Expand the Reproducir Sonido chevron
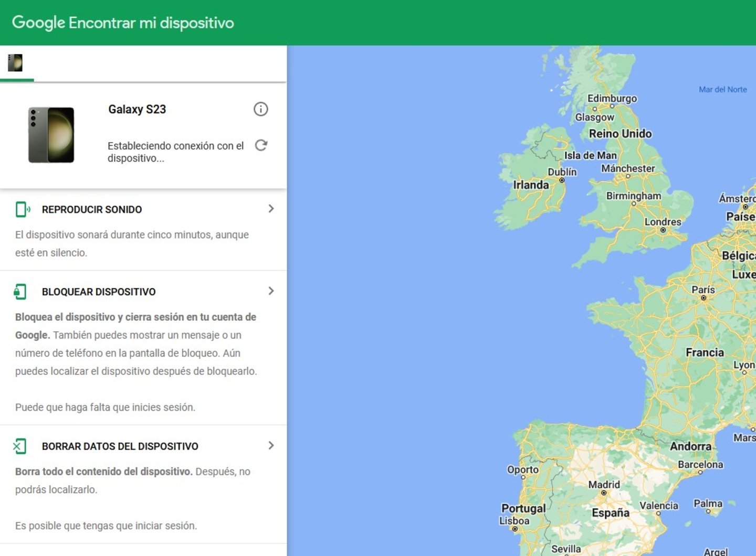The image size is (756, 556). click(271, 209)
